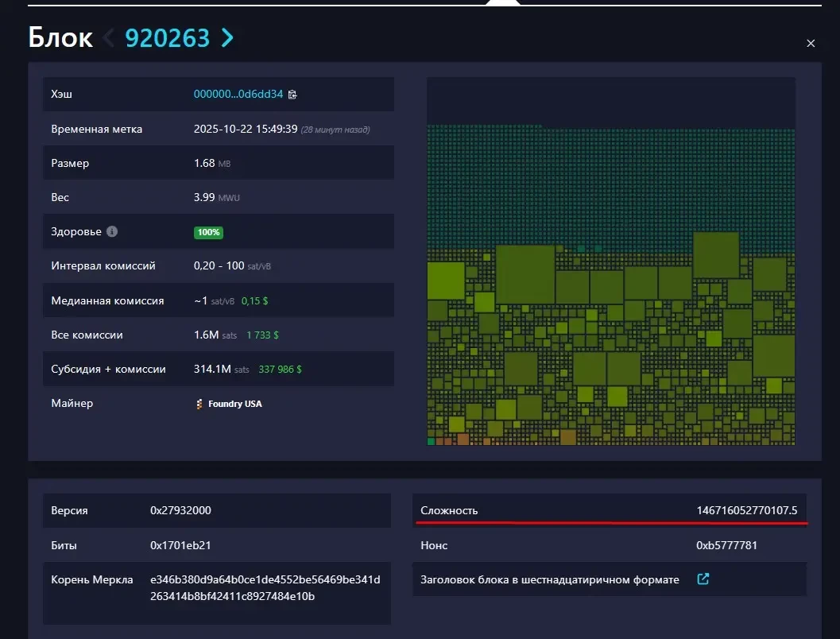Click the bits value 0x1701eb21
The width and height of the screenshot is (840, 639).
(180, 545)
